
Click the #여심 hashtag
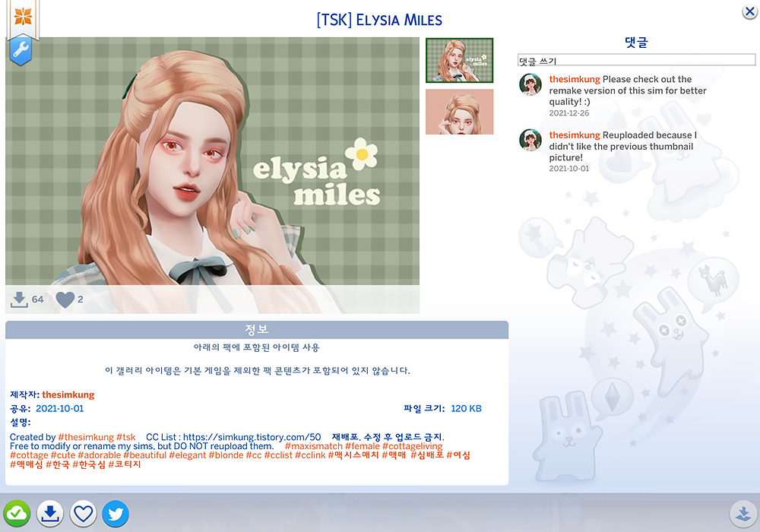458,455
